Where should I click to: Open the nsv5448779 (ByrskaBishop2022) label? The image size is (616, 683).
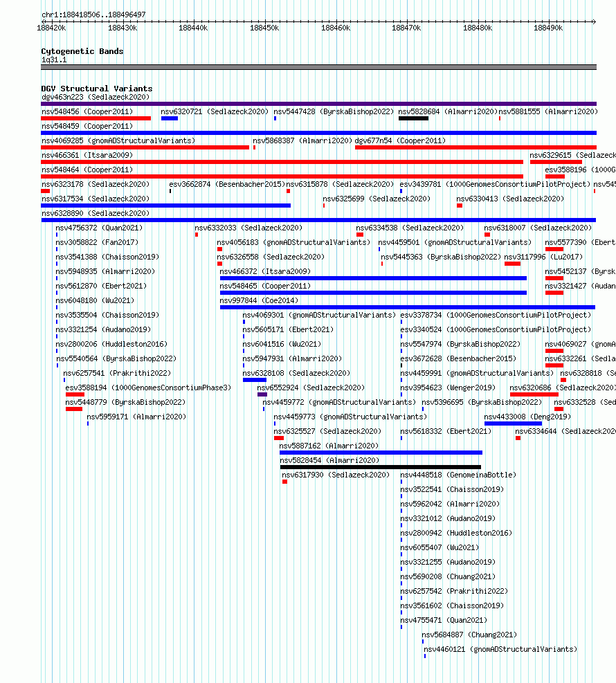point(125,402)
